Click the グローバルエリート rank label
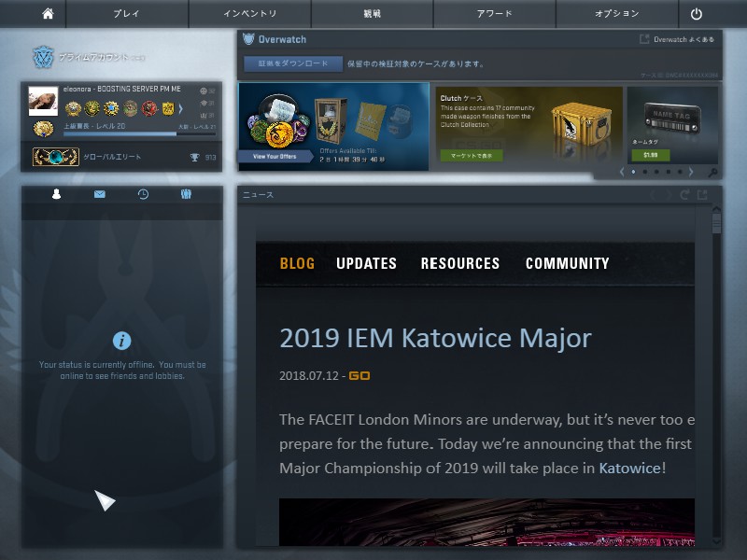Screen dimensions: 747x560 click(112, 157)
